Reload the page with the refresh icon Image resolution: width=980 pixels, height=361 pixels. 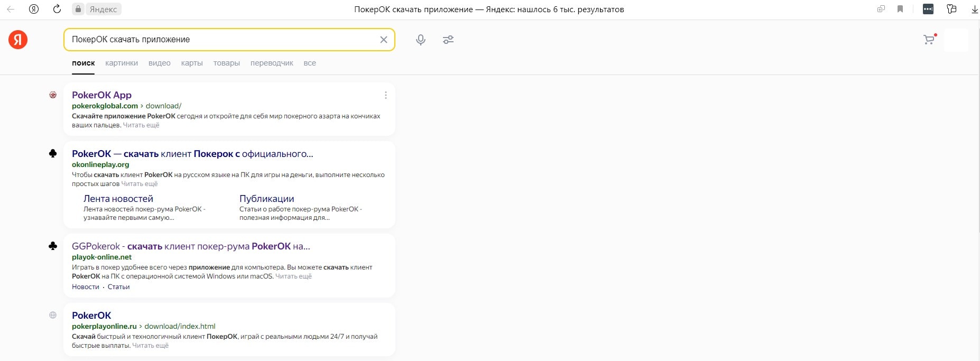click(x=57, y=9)
